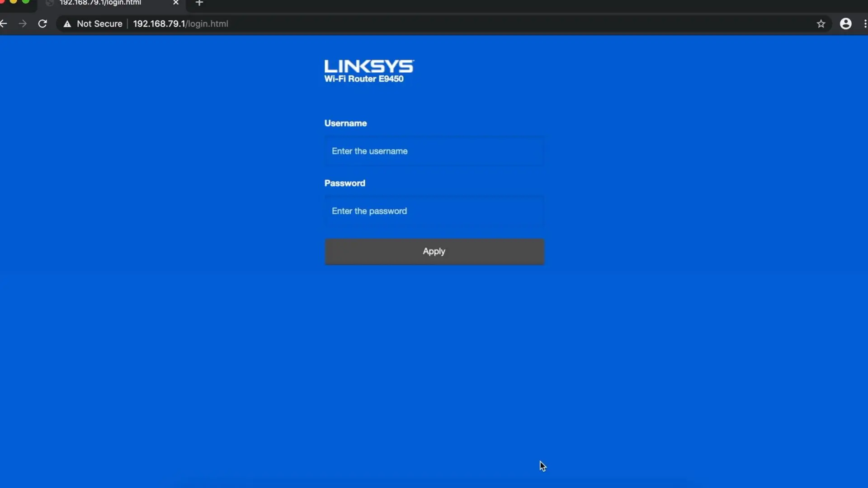Click the Linksys logo
Viewport: 868px width, 488px height.
pos(369,66)
